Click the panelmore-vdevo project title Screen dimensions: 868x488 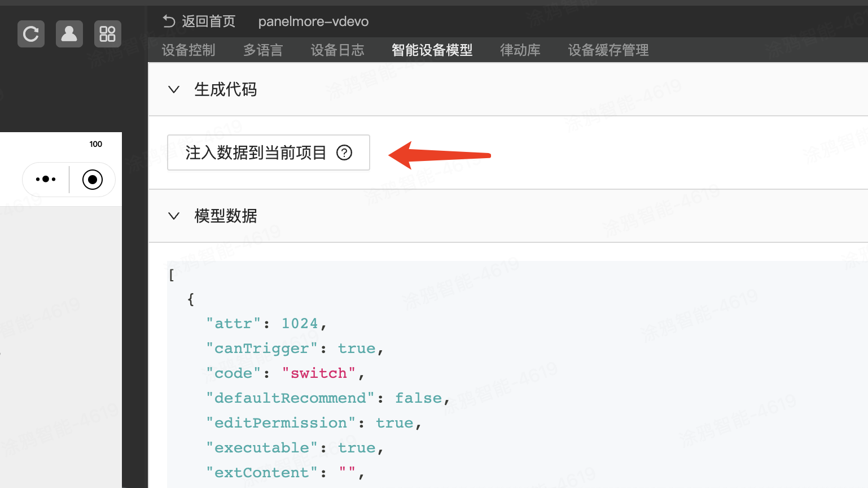[x=313, y=21]
